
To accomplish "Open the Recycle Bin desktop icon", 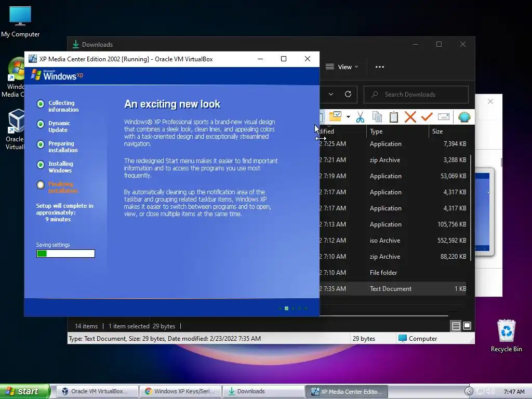I will (506, 336).
